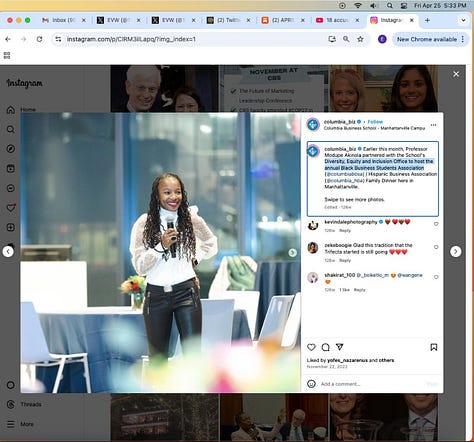This screenshot has height=442, width=474.
Task: Go to the previous post arrow
Action: pos(8,251)
